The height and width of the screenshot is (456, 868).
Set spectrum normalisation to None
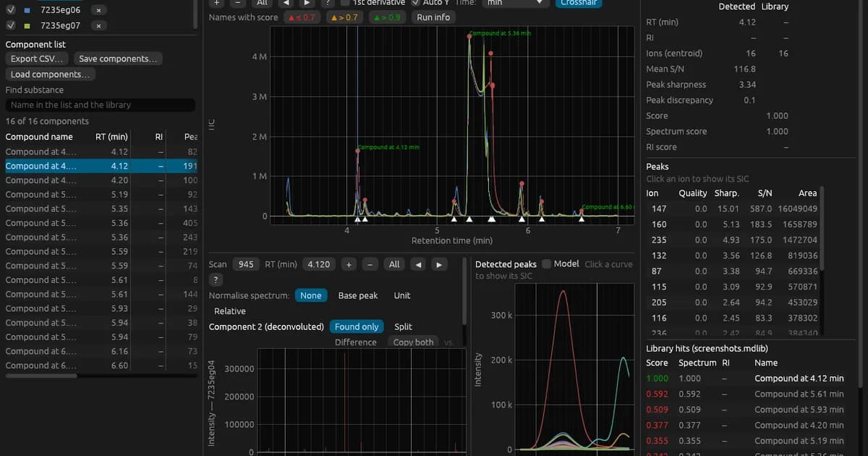311,295
